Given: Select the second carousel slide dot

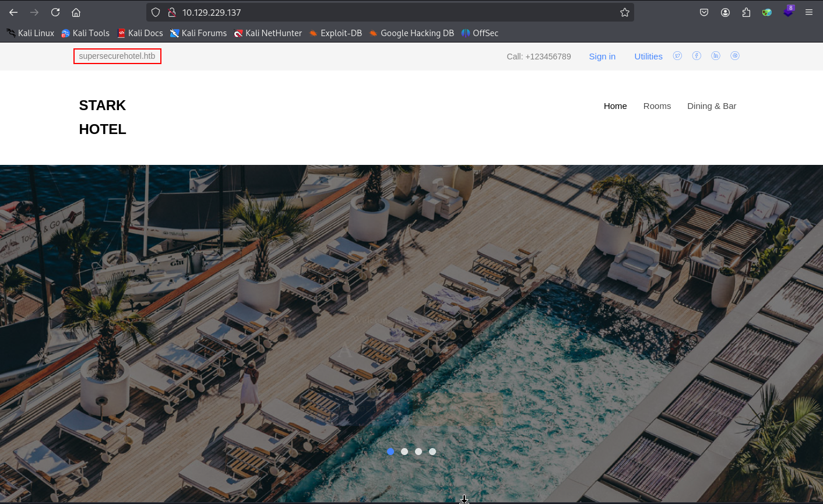Looking at the screenshot, I should (405, 452).
